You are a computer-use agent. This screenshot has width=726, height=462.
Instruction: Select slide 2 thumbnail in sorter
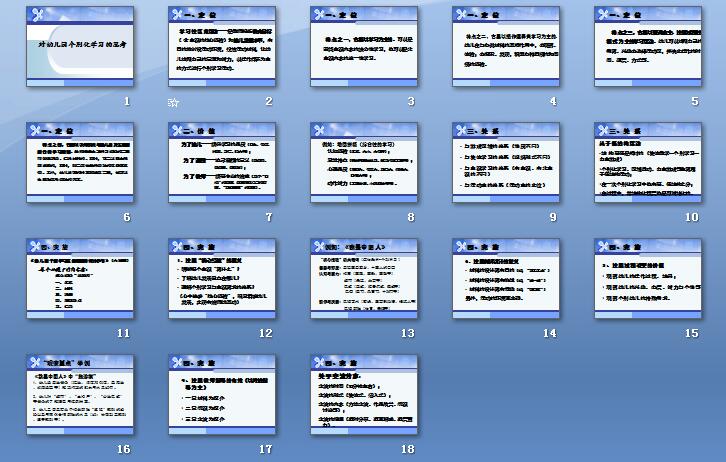tap(222, 46)
